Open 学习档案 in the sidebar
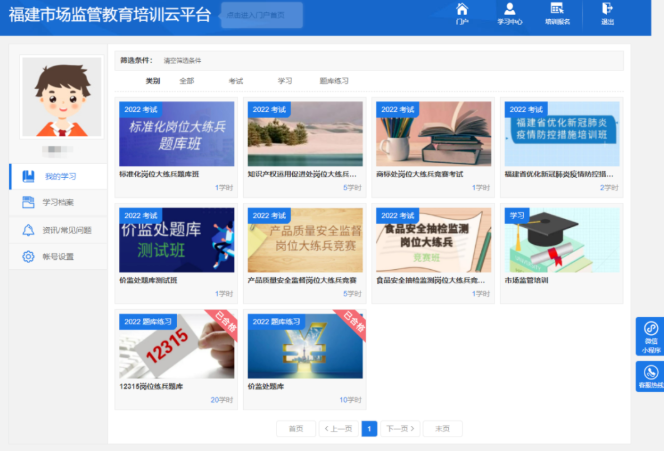664x455 pixels. 59,203
